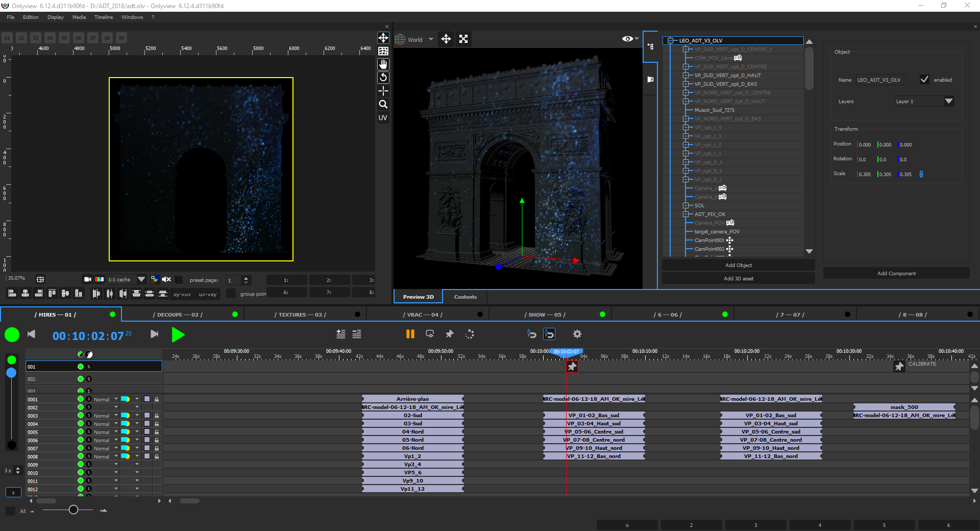Screen dimensions: 980x531
Task: Click the fit-to-view expand icon in 3D preview
Action: [463, 39]
